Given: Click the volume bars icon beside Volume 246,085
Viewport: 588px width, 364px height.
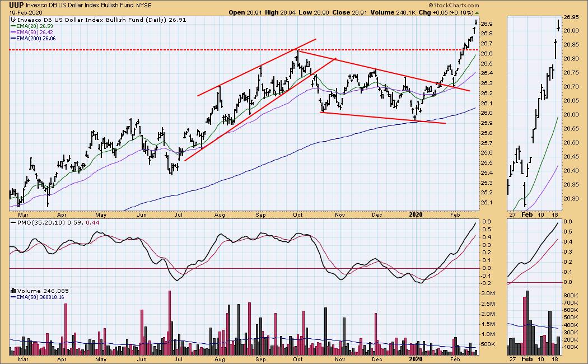Looking at the screenshot, I should [13, 291].
